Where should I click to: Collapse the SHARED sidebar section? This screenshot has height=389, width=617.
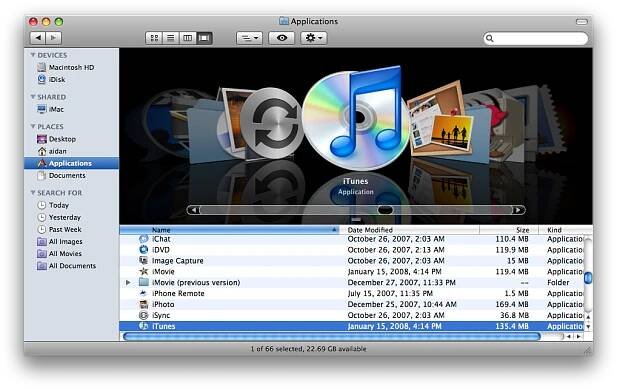(33, 97)
